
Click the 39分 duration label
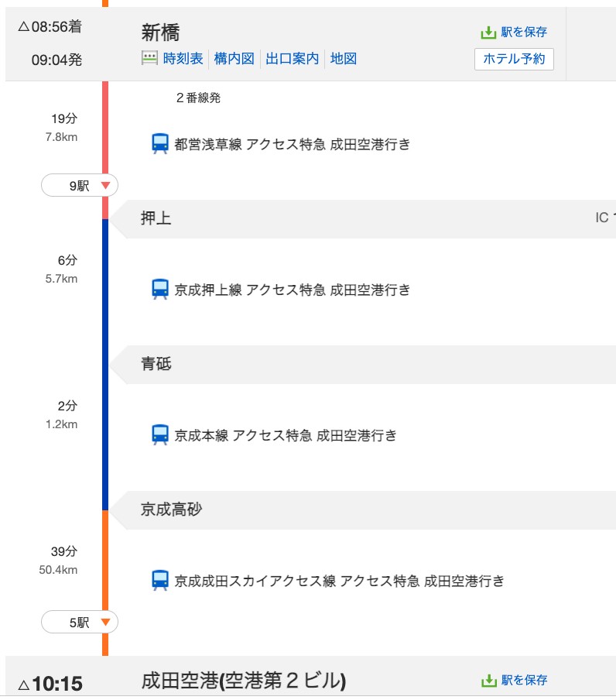pos(64,551)
